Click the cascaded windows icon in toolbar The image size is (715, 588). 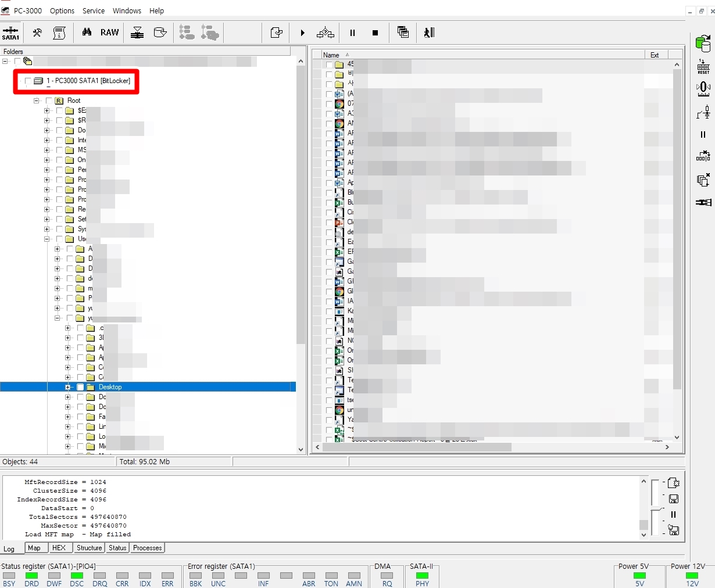click(403, 33)
